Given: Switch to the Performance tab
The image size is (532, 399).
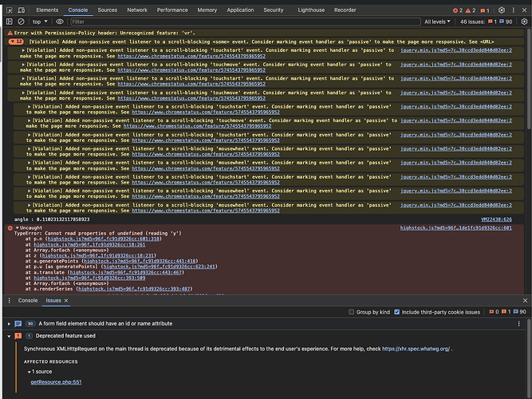Looking at the screenshot, I should click(172, 10).
